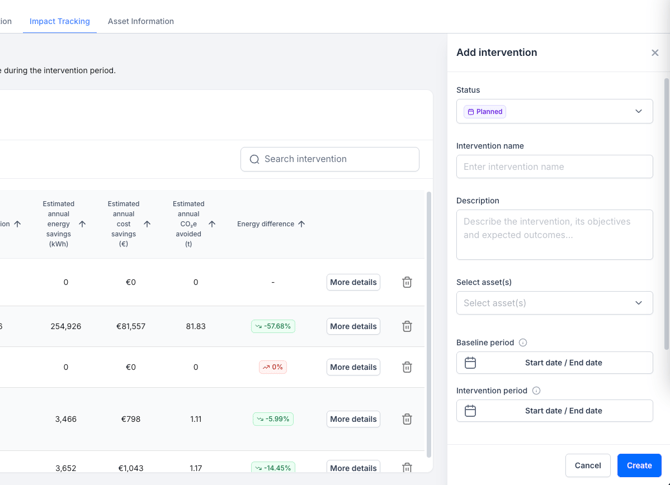Focus the Search intervention field
This screenshot has width=670, height=485.
pyautogui.click(x=330, y=159)
